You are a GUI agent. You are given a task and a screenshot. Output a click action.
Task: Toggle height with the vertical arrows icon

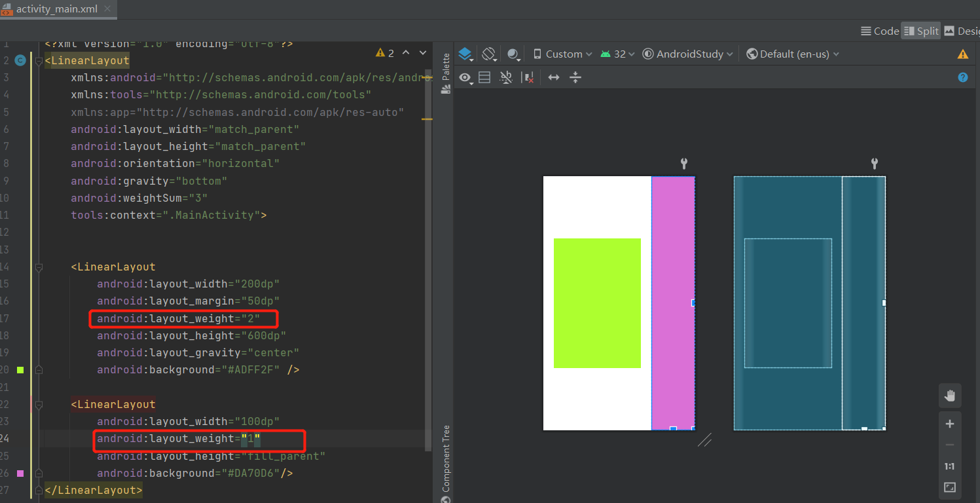coord(575,77)
